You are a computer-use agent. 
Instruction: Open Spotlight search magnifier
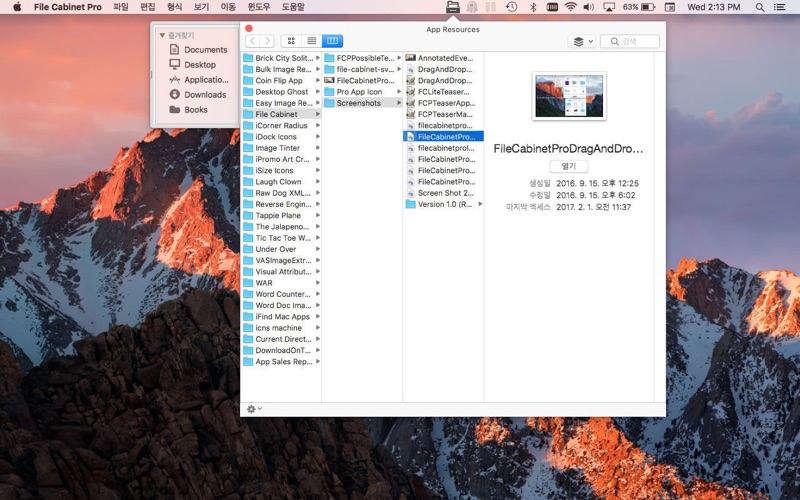pyautogui.click(x=760, y=7)
